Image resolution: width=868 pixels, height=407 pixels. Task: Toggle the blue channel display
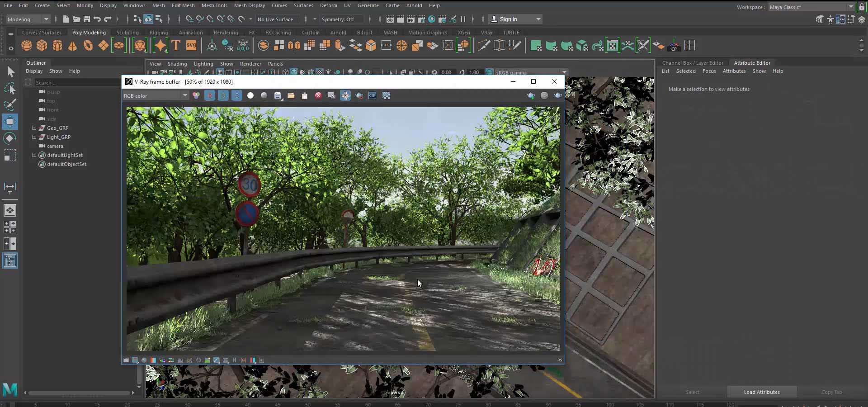[x=237, y=95]
